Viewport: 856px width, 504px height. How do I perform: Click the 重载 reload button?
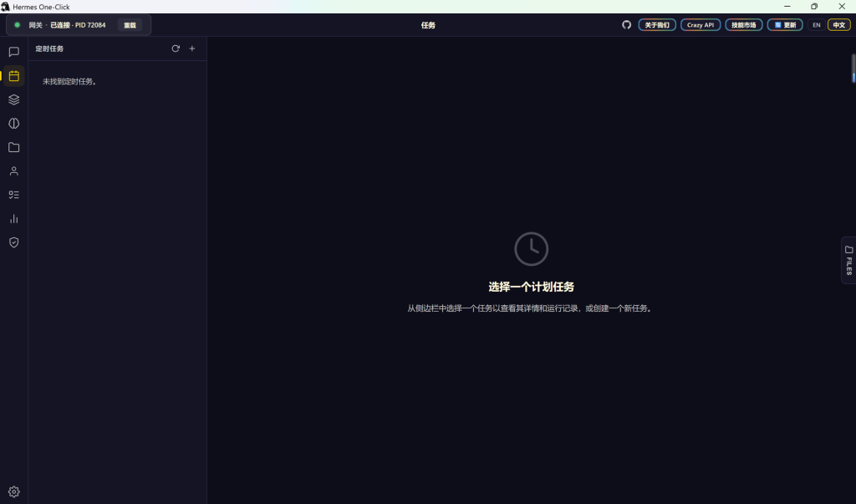(130, 25)
